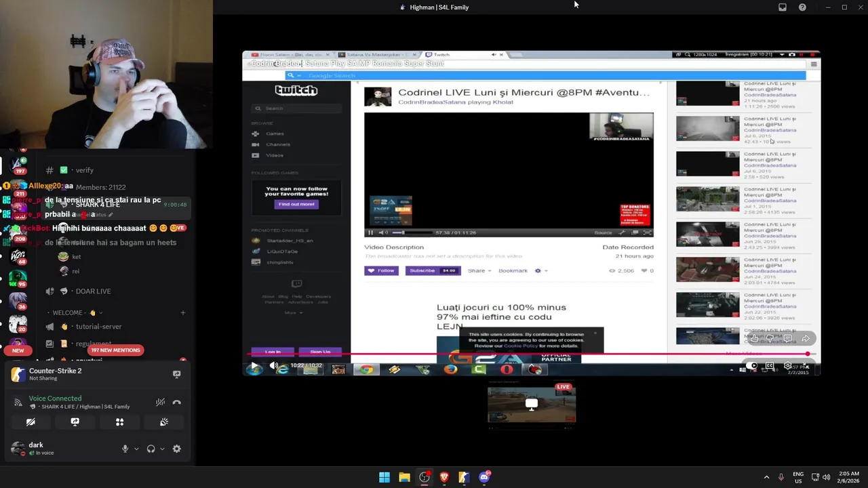
Task: Toggle noise suppression next to Voice Connected
Action: pyautogui.click(x=160, y=402)
